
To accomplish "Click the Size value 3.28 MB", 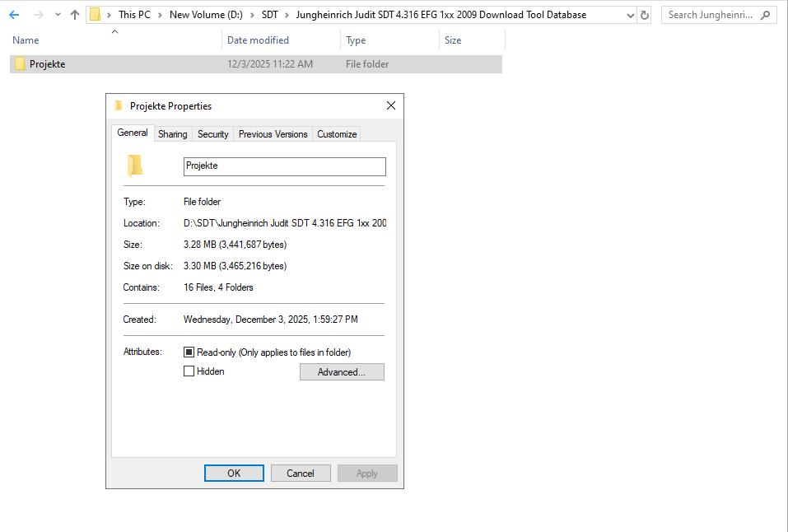I will click(x=235, y=245).
